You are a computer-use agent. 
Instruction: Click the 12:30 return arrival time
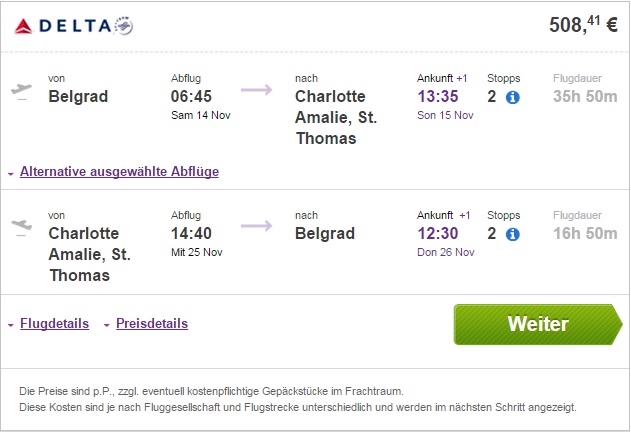pyautogui.click(x=439, y=234)
